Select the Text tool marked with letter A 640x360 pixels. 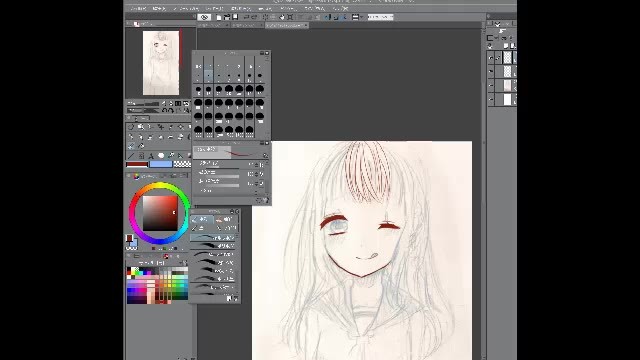click(151, 156)
